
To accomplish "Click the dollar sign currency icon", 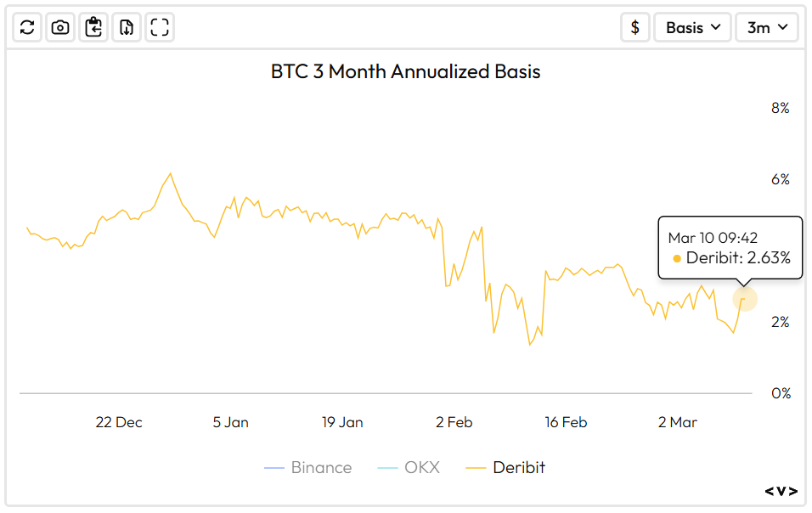I will pyautogui.click(x=635, y=27).
